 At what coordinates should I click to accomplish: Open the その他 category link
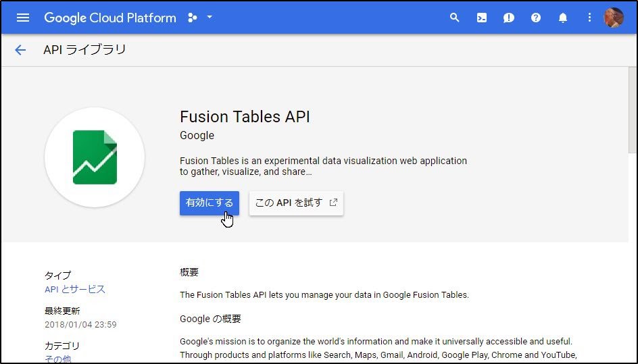(x=57, y=359)
